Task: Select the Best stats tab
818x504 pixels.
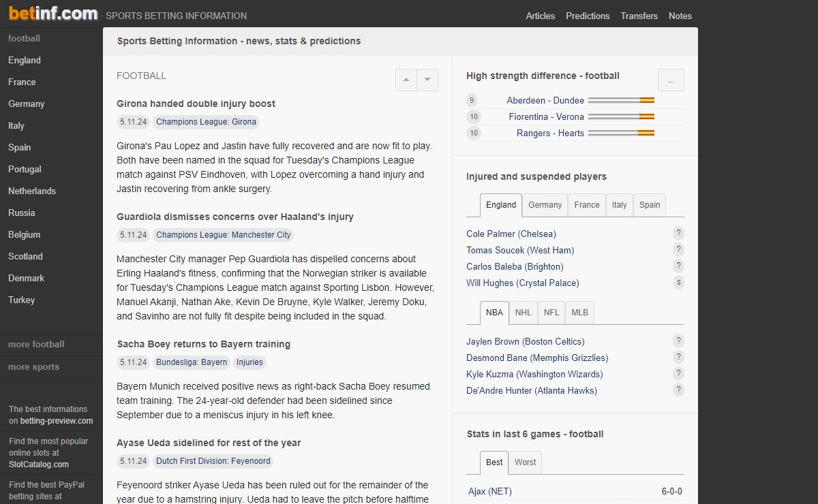Action: (494, 462)
